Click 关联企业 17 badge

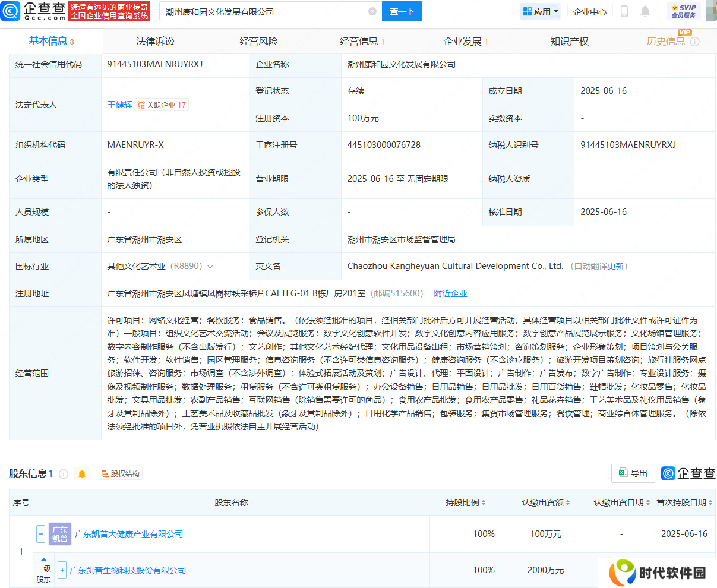click(162, 105)
